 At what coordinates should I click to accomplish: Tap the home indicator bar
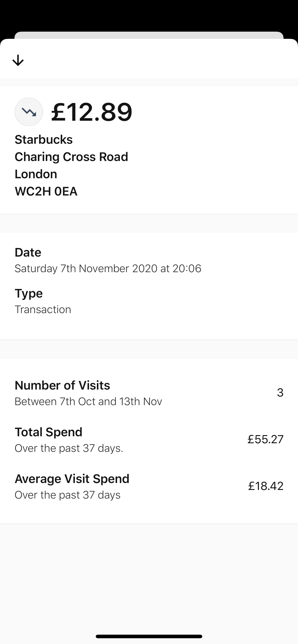pos(149,636)
